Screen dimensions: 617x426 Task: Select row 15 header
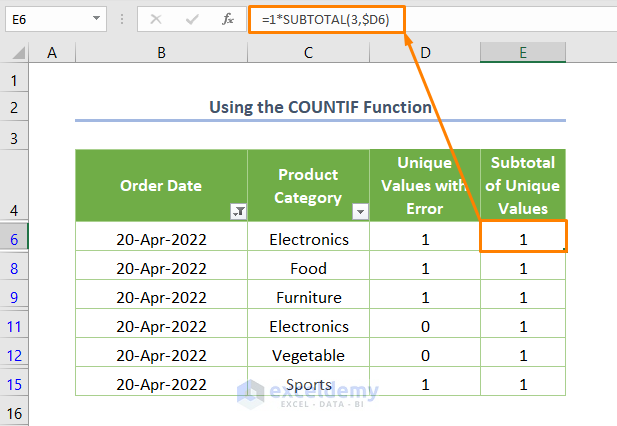tap(14, 384)
